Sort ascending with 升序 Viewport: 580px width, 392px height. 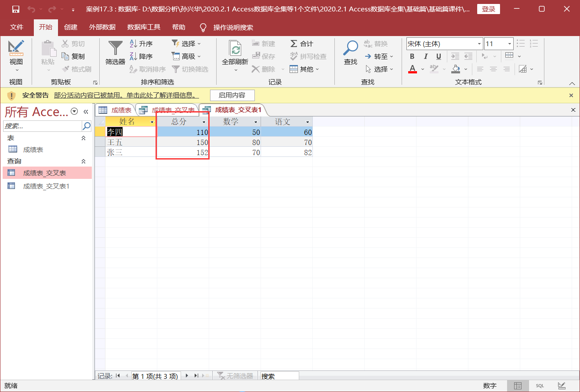point(141,44)
